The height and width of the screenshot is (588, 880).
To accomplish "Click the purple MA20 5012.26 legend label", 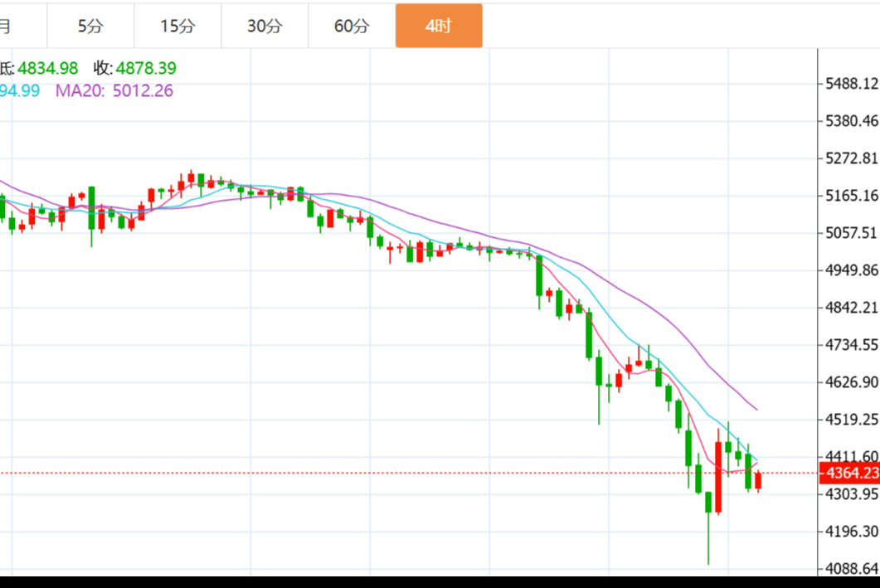I will pyautogui.click(x=114, y=91).
